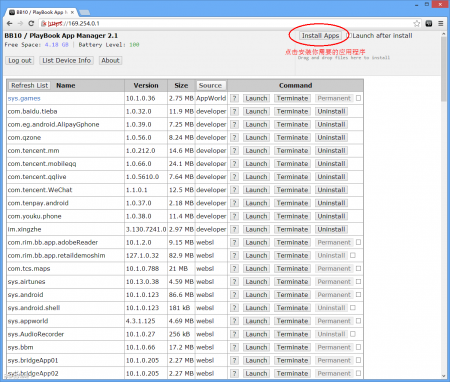
Task: Select the com.tencent.mm name cell
Action: click(65, 151)
